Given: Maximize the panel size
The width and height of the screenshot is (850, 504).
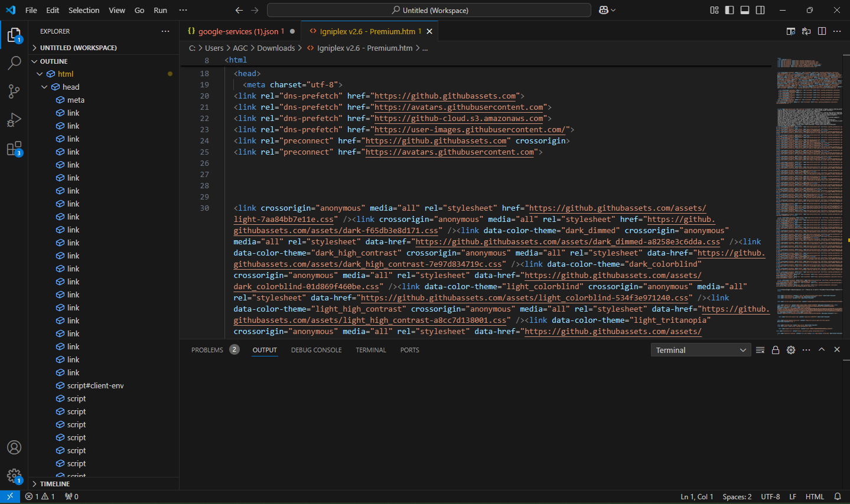Looking at the screenshot, I should [x=822, y=350].
